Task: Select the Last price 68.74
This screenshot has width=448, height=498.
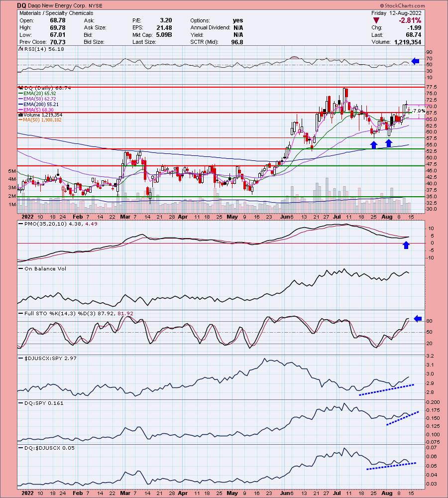Action: pyautogui.click(x=414, y=35)
